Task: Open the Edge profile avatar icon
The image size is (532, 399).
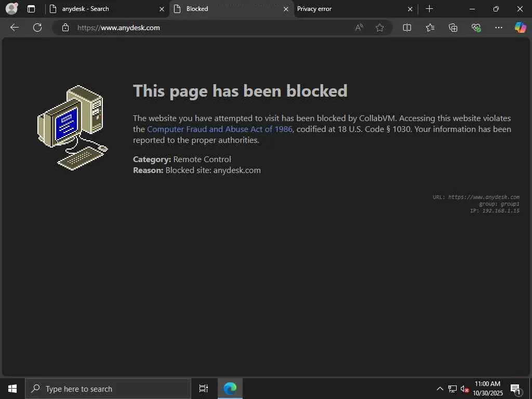Action: [x=11, y=8]
